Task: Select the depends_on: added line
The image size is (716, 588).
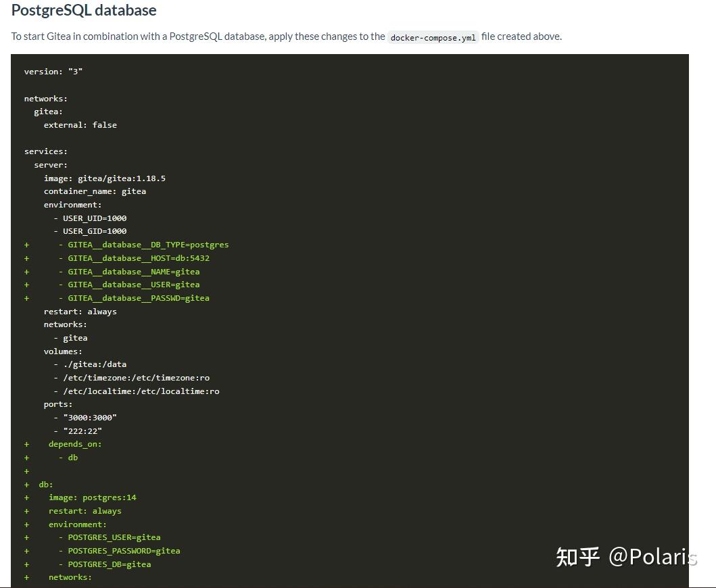Action: pos(75,443)
